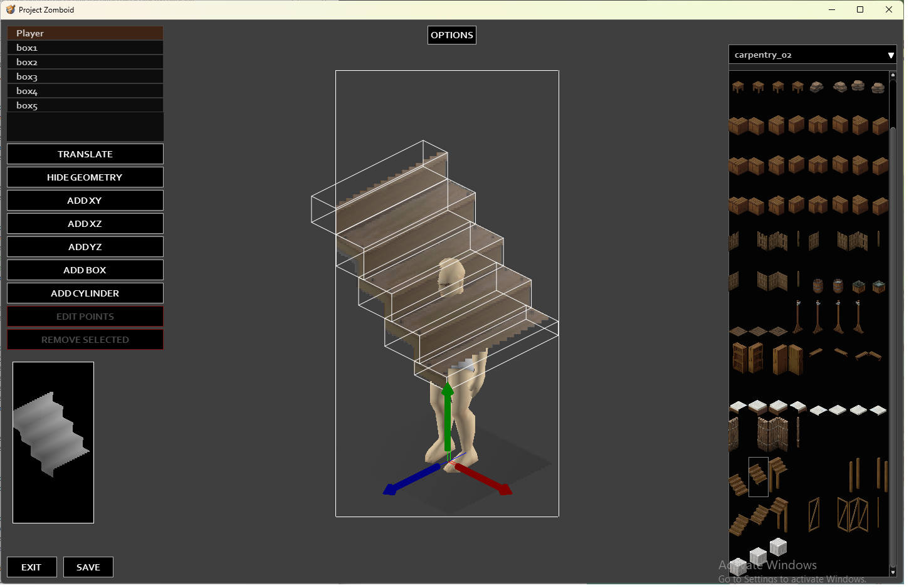Grab the green vertical axis arrow of the gizmo
The height and width of the screenshot is (588, 909).
pos(447,417)
